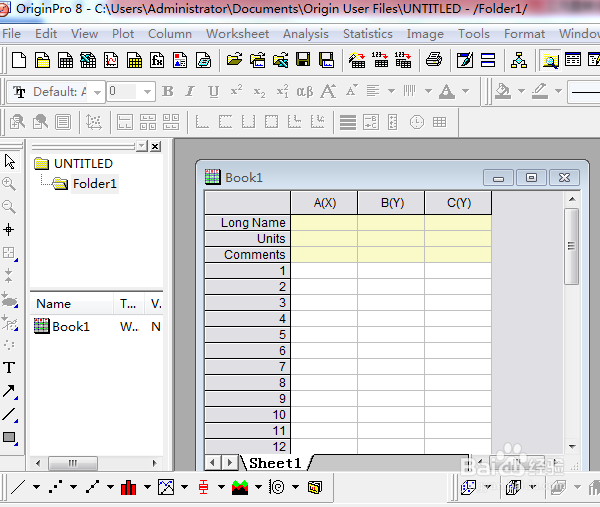Image resolution: width=600 pixels, height=507 pixels.
Task: Open the Worksheet menu
Action: point(238,34)
